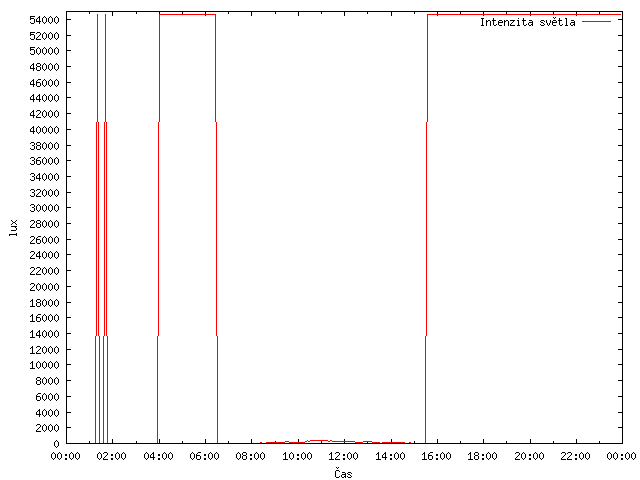Click the y-axis value 14000
This screenshot has height=480, width=640.
click(x=44, y=333)
